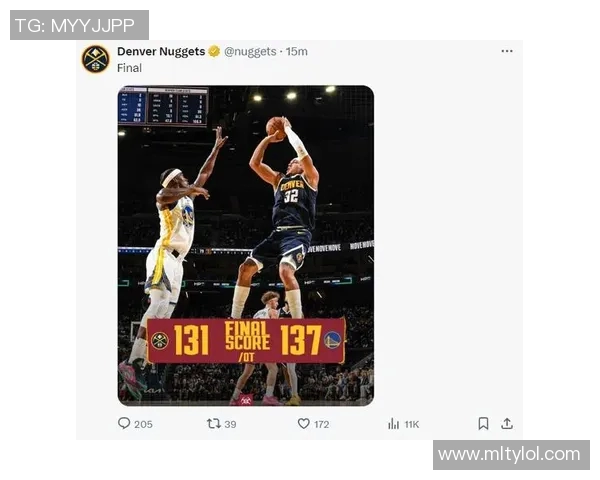Open the tweet's more options ellipsis
This screenshot has height=480, width=600.
pos(507,51)
